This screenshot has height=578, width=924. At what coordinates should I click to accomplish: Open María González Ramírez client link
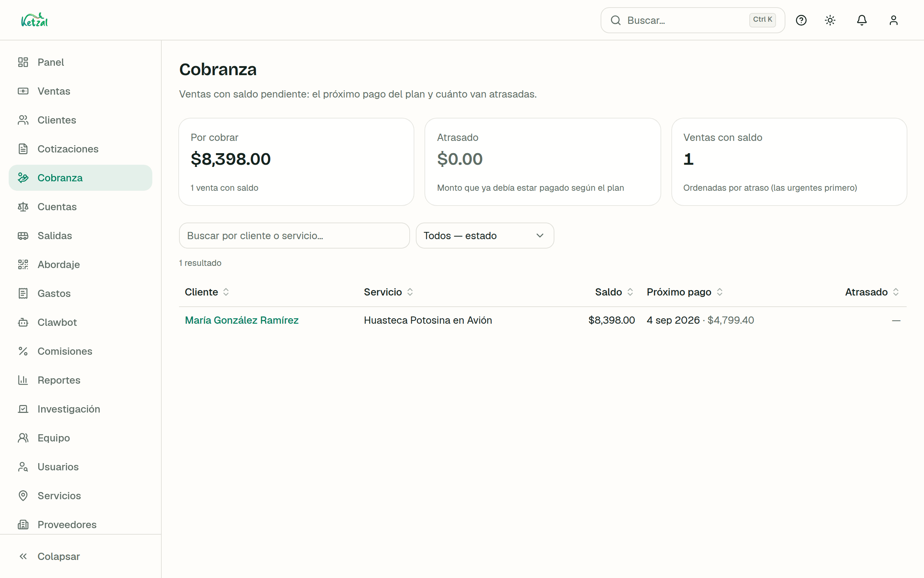click(242, 320)
